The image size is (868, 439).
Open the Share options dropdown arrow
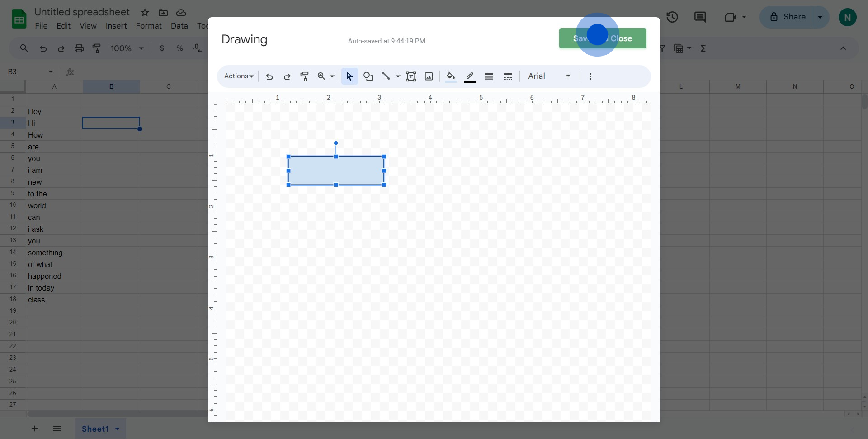pos(820,17)
